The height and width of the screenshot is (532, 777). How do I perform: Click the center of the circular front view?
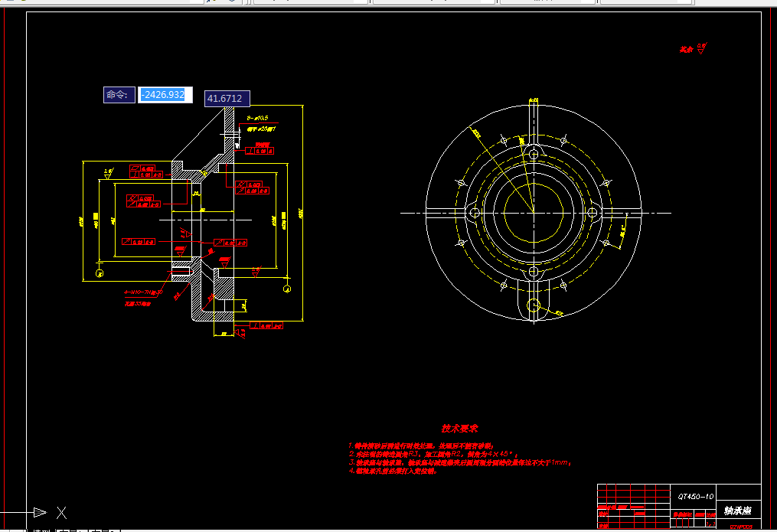534,213
